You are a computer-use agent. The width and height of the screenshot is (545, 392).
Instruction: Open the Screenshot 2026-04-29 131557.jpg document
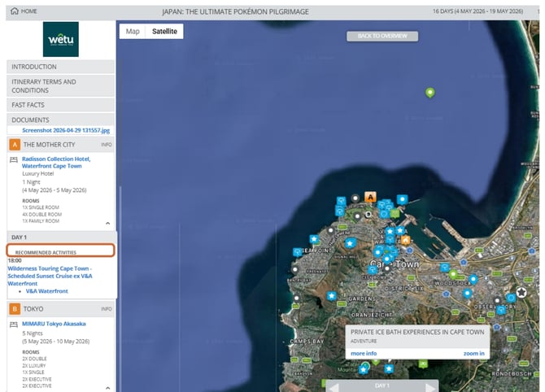coord(66,130)
